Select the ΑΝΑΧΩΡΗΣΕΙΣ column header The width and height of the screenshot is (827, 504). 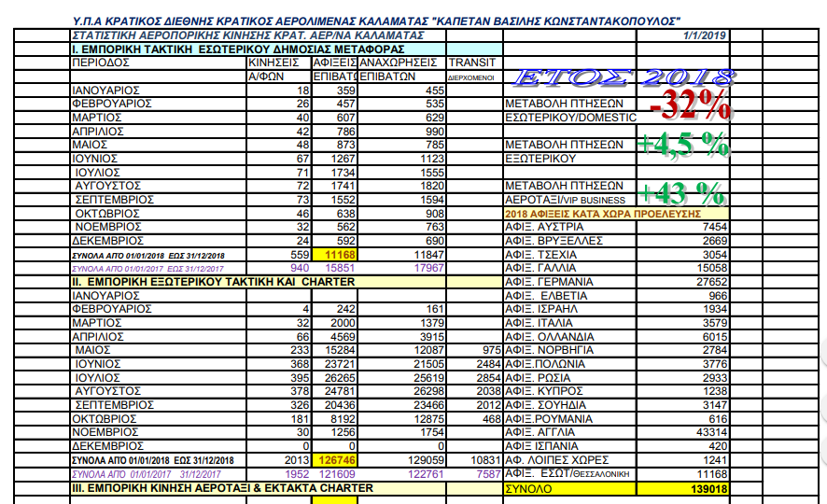[399, 63]
